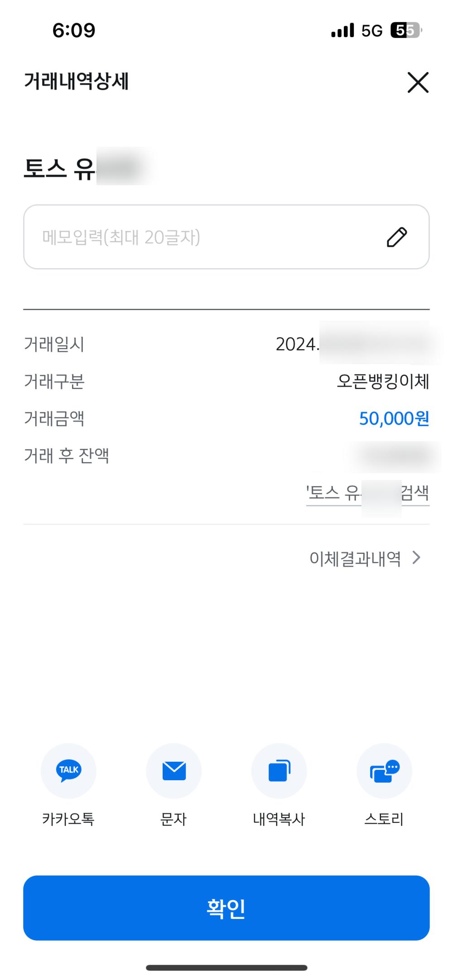
Task: Tap the battery indicator in status bar
Action: click(406, 30)
